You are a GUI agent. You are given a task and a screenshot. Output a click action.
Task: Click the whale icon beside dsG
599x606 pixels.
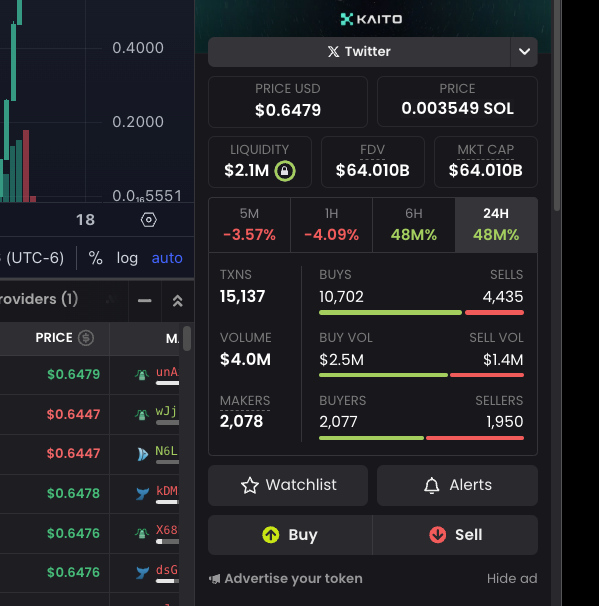[142, 572]
